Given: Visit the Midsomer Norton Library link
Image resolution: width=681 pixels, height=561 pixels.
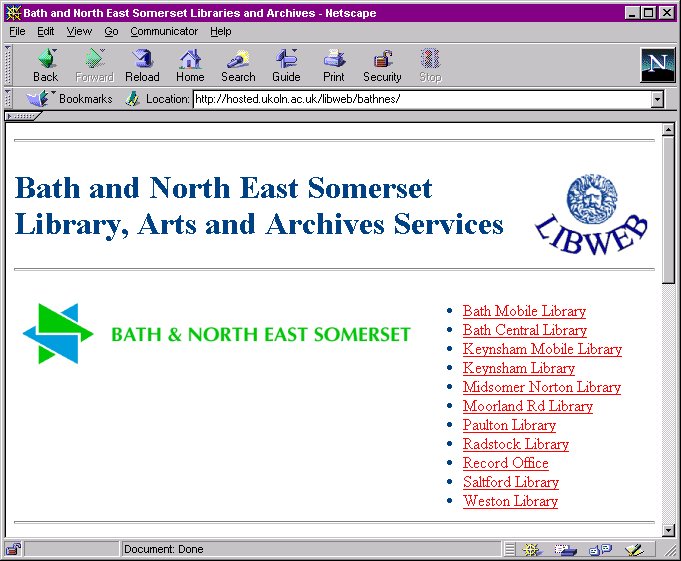Looking at the screenshot, I should point(542,387).
